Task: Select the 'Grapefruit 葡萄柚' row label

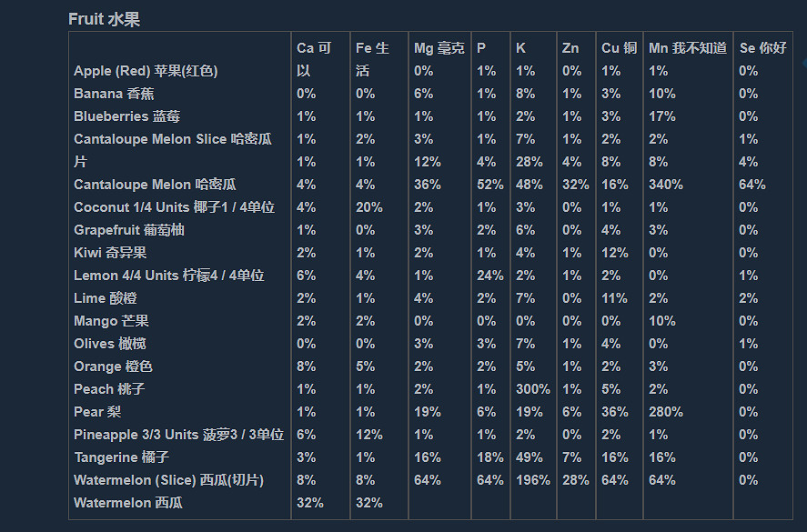Action: point(129,230)
